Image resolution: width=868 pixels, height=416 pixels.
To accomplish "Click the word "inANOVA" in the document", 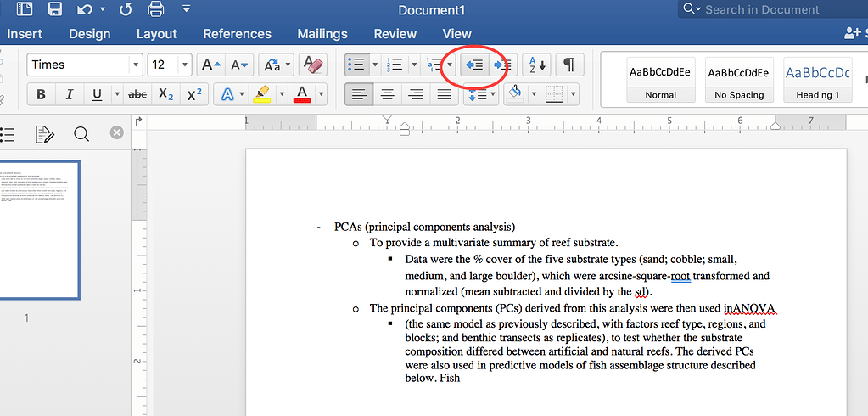I will 751,308.
